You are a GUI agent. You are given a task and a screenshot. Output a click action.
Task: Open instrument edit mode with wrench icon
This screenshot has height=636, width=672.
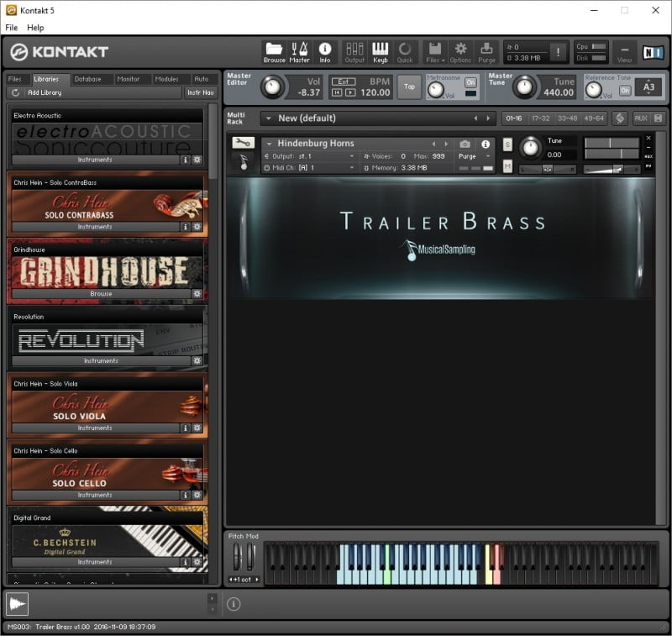coord(243,144)
